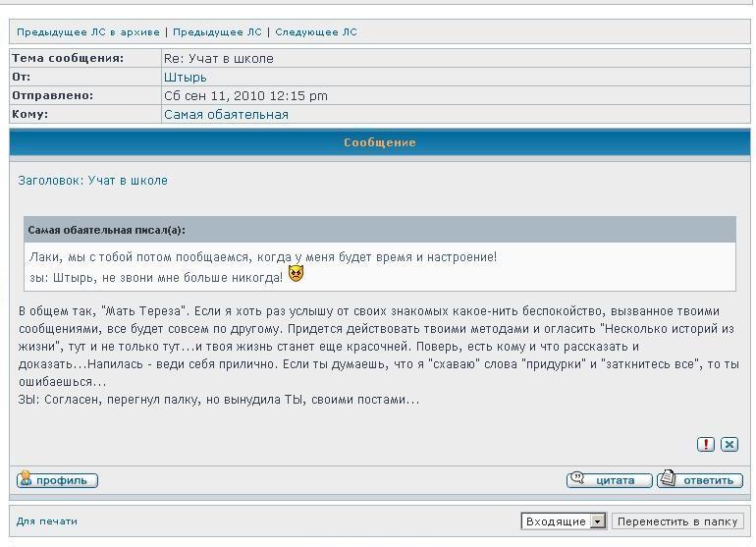
Task: Click the 'От:' label
Action: 22,77
